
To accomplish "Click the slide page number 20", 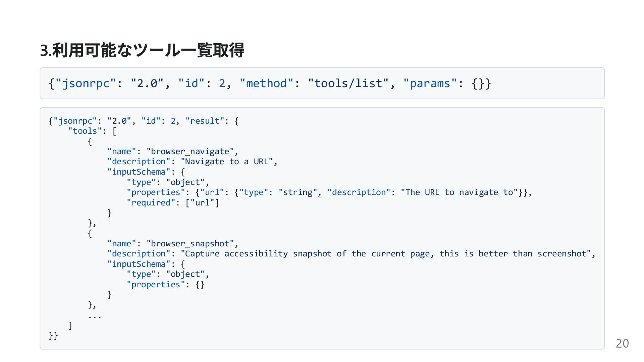I will (622, 344).
